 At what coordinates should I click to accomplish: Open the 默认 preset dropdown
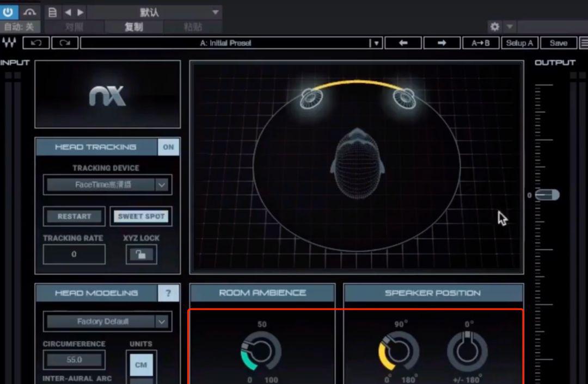coord(155,13)
